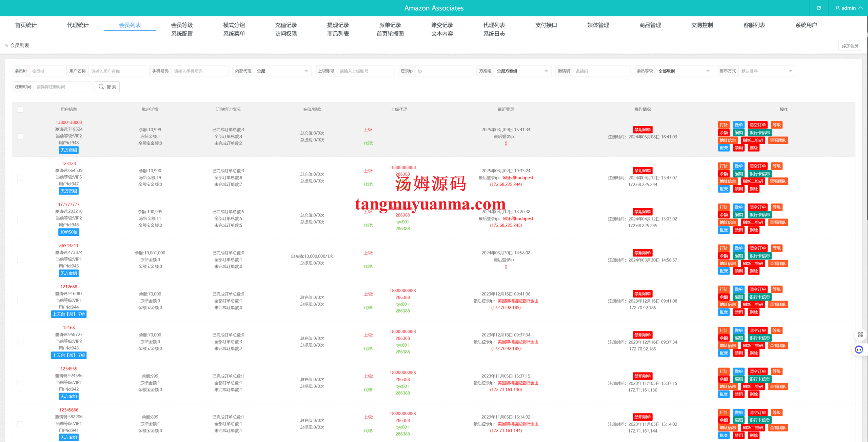Screen dimensions: 868x442
Task: Toggle the select-all checkbox in table header
Action: click(x=20, y=109)
